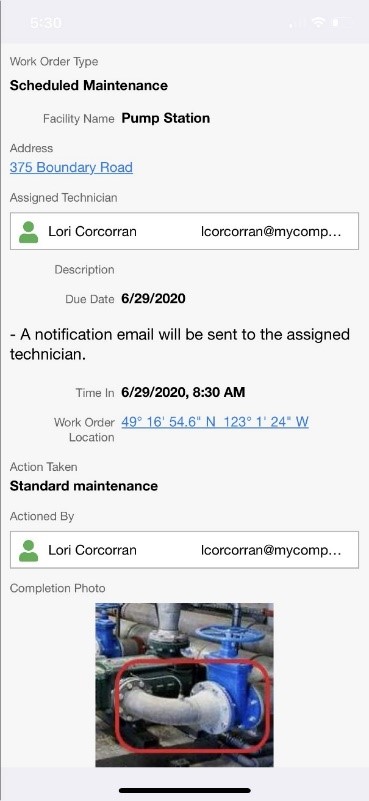This screenshot has height=801, width=369.
Task: Tap the Pump Station facility name
Action: click(166, 119)
